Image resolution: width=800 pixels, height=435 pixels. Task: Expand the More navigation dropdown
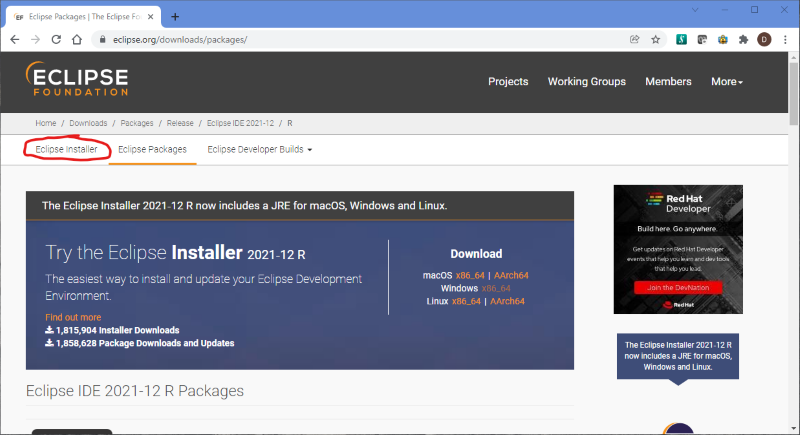pos(727,82)
